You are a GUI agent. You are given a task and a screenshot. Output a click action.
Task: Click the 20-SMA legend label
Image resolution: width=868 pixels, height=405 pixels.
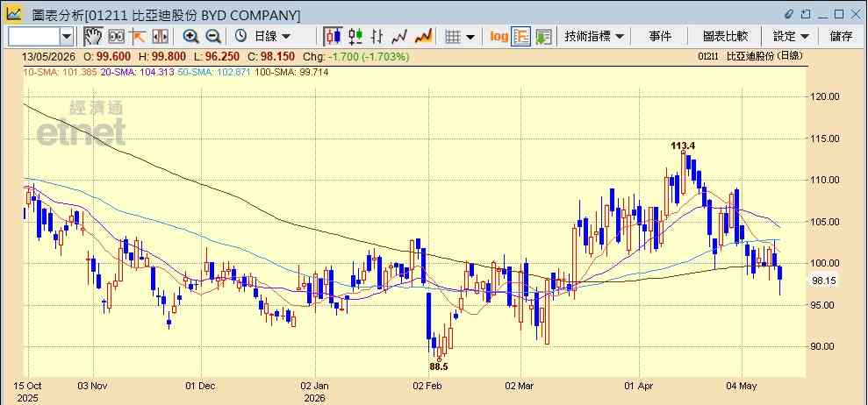tap(137, 72)
